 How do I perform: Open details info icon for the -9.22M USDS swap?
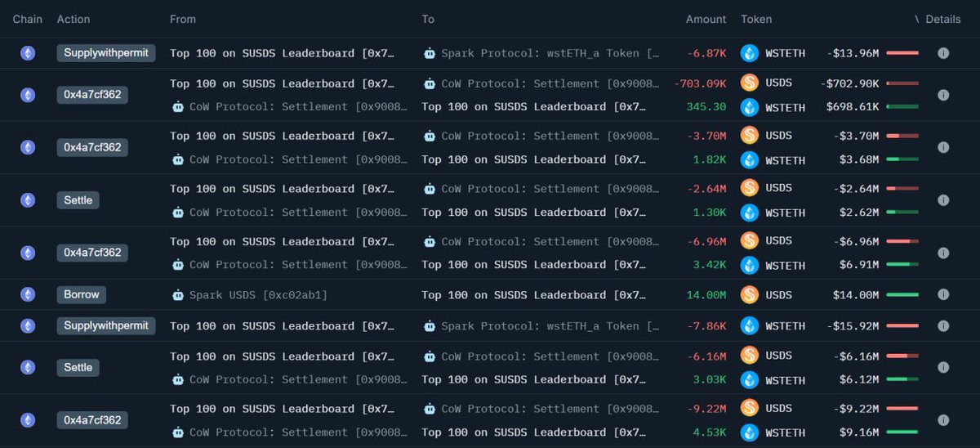tap(943, 420)
